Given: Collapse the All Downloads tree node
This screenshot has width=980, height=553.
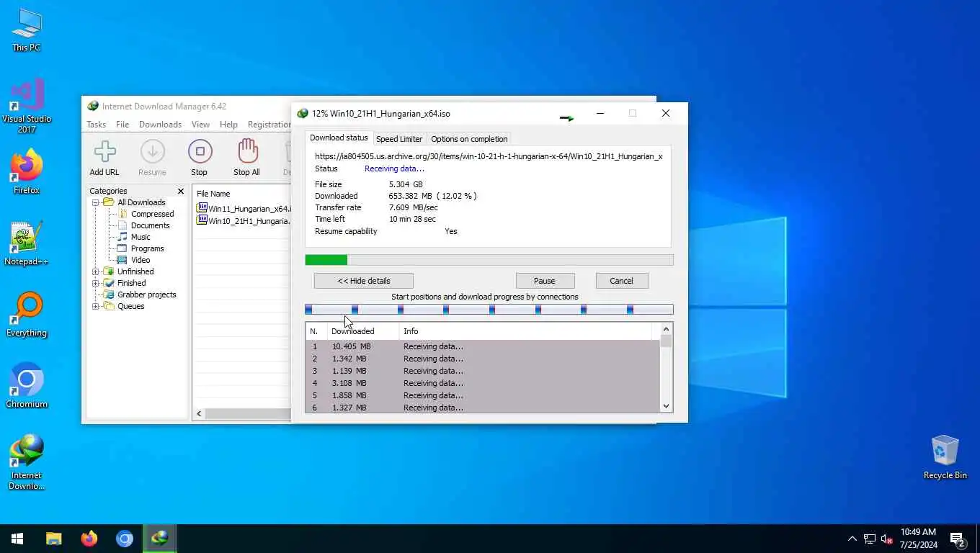Looking at the screenshot, I should (x=95, y=202).
